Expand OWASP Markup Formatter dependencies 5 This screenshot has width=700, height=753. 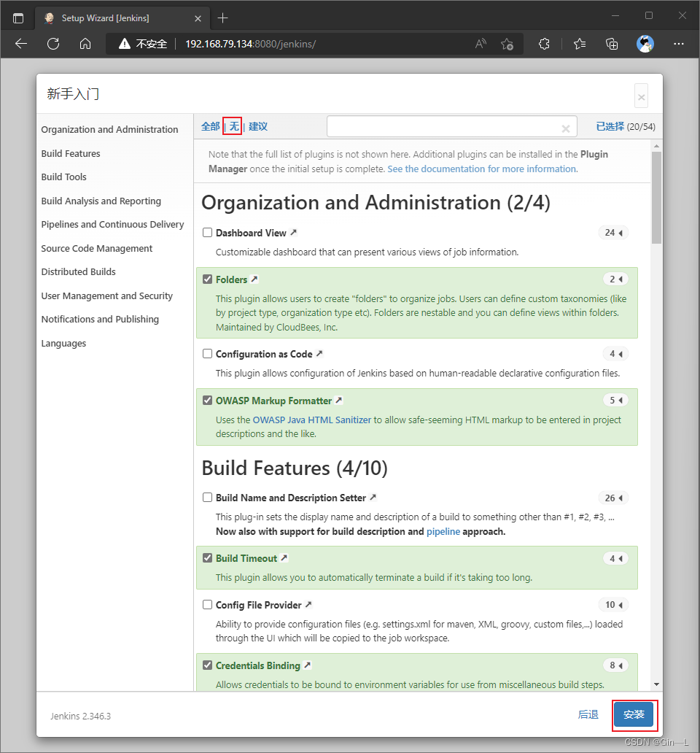[x=615, y=400]
